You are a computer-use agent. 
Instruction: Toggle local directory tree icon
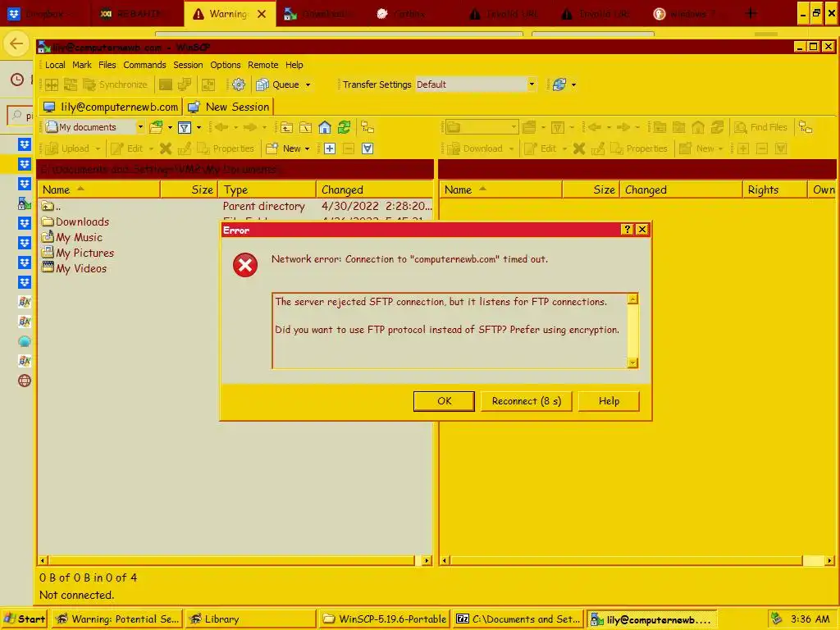(367, 127)
